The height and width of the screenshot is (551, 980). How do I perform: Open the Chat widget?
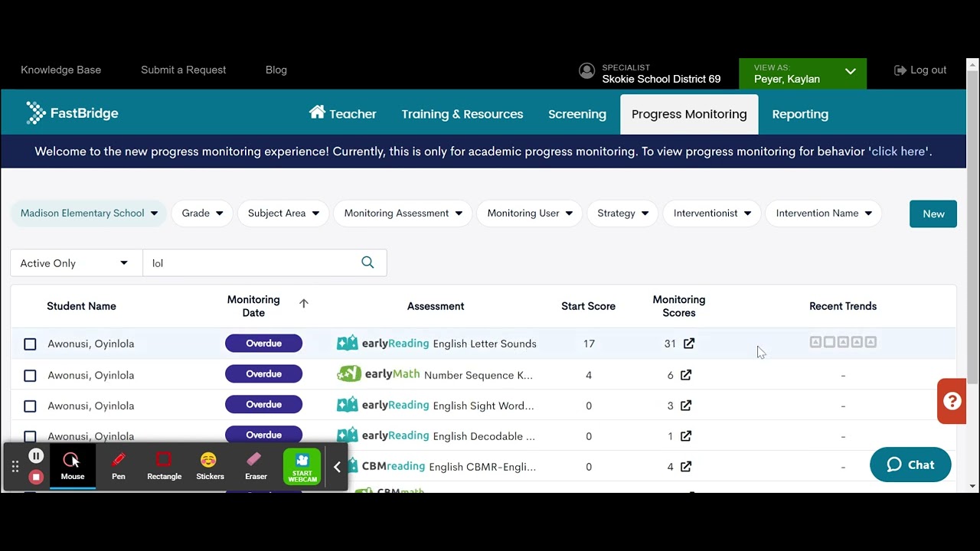[x=910, y=465]
